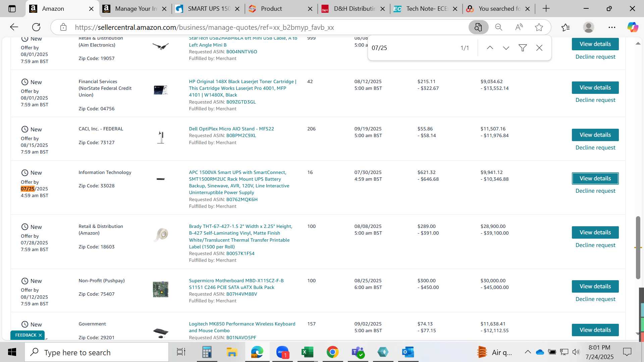Open the notifications center icon
This screenshot has height=362, width=644.
click(x=627, y=352)
